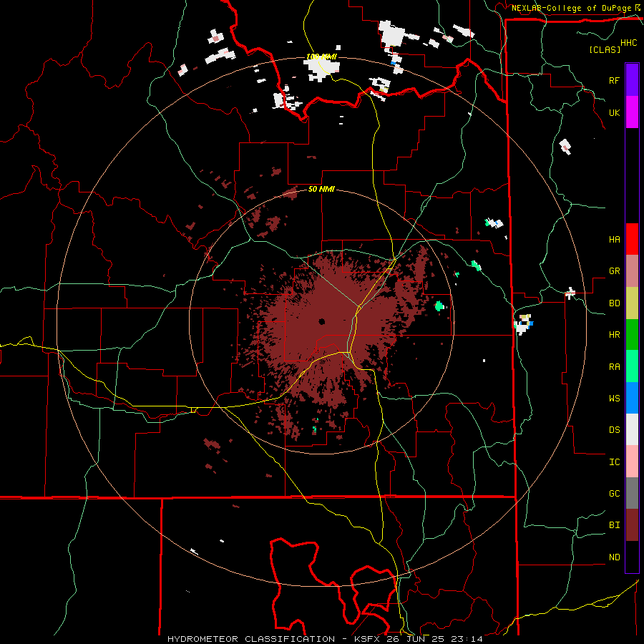Click the 'ND' legend label

click(614, 557)
